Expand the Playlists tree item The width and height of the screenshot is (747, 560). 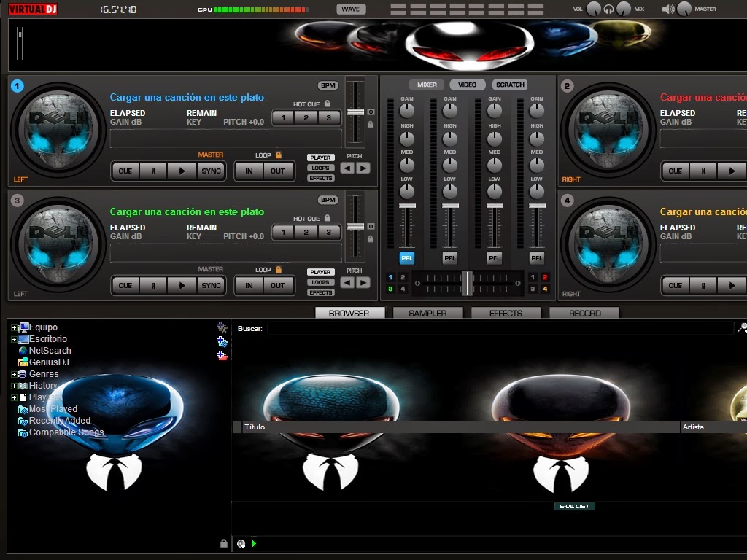14,397
